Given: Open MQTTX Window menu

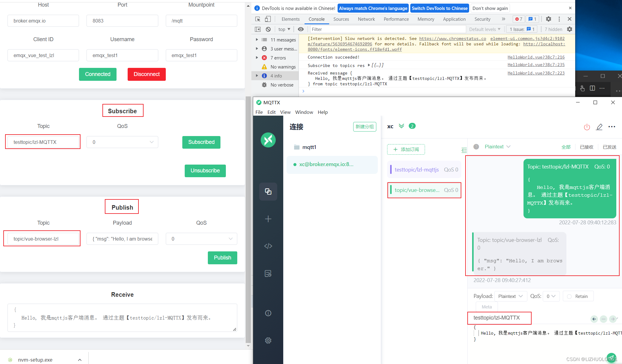Looking at the screenshot, I should 304,112.
